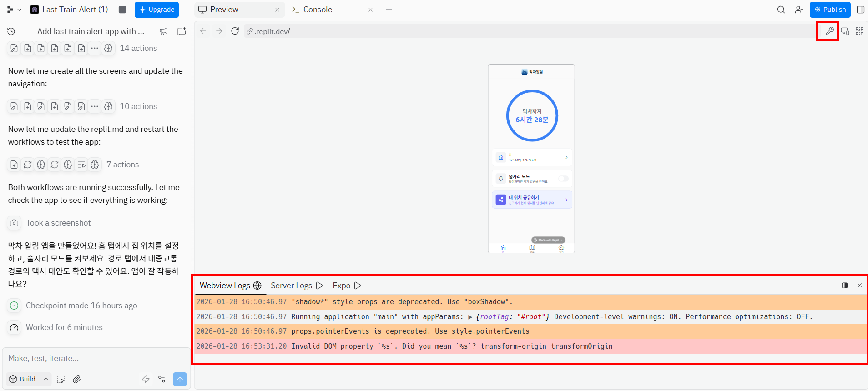Click the lightning bolt fast mode icon
The image size is (868, 391).
(x=146, y=379)
